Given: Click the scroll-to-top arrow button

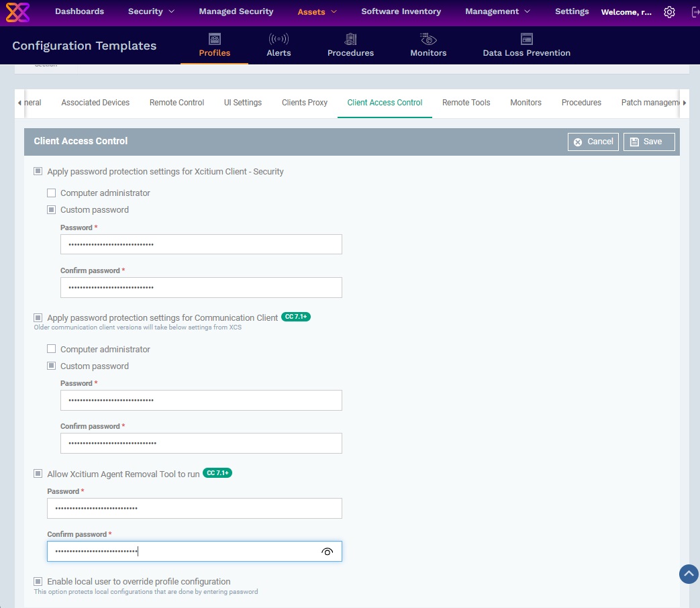Looking at the screenshot, I should pyautogui.click(x=689, y=574).
